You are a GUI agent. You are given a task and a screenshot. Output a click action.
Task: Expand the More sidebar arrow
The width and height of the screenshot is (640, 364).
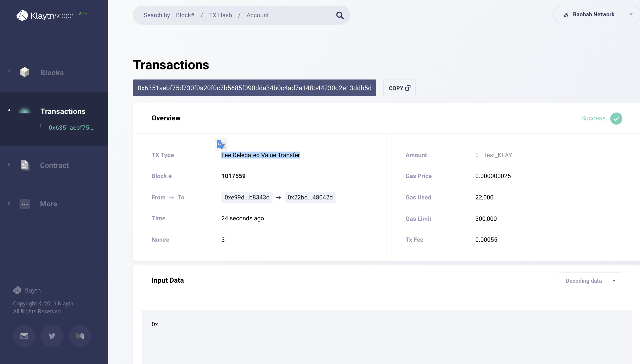(9, 203)
